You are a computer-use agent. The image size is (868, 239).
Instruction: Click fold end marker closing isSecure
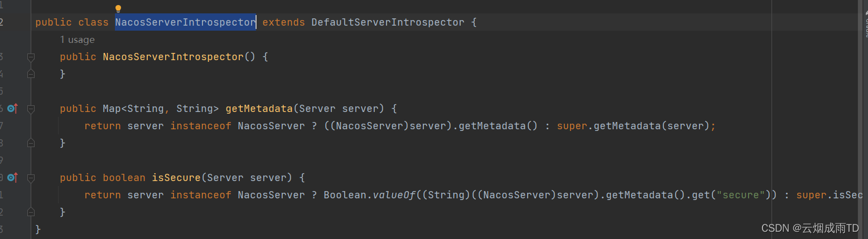coord(31,212)
